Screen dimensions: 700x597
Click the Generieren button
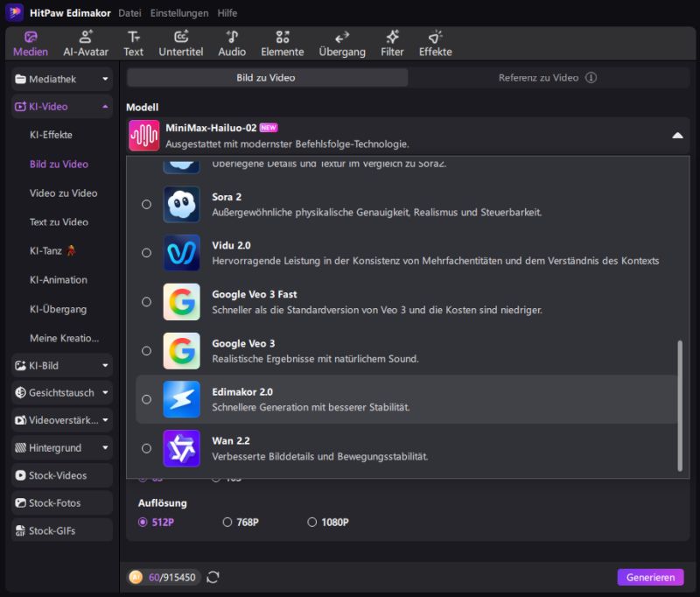[650, 578]
